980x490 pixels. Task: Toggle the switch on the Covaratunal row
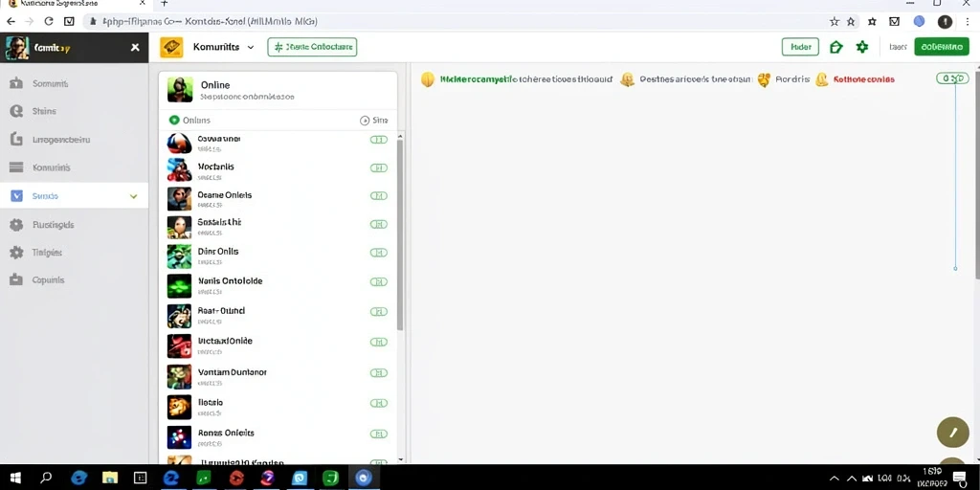[x=379, y=140]
